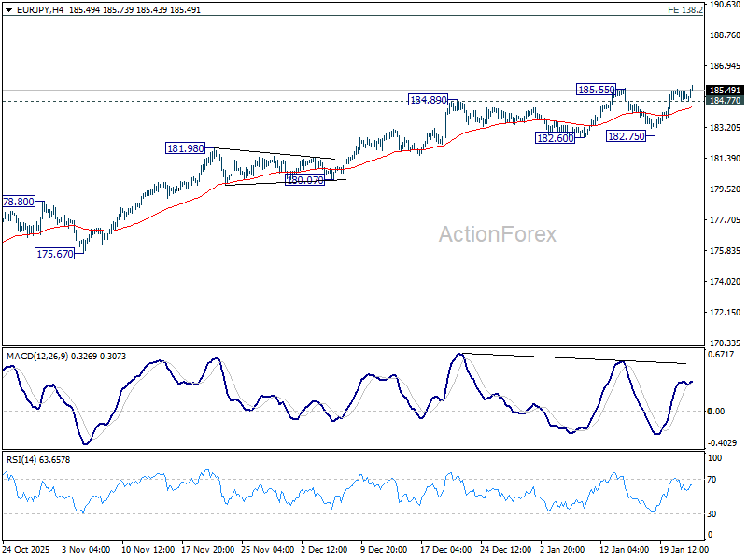747x560 pixels.
Task: Click the 184.770 level tag on the price axis
Action: pyautogui.click(x=725, y=101)
